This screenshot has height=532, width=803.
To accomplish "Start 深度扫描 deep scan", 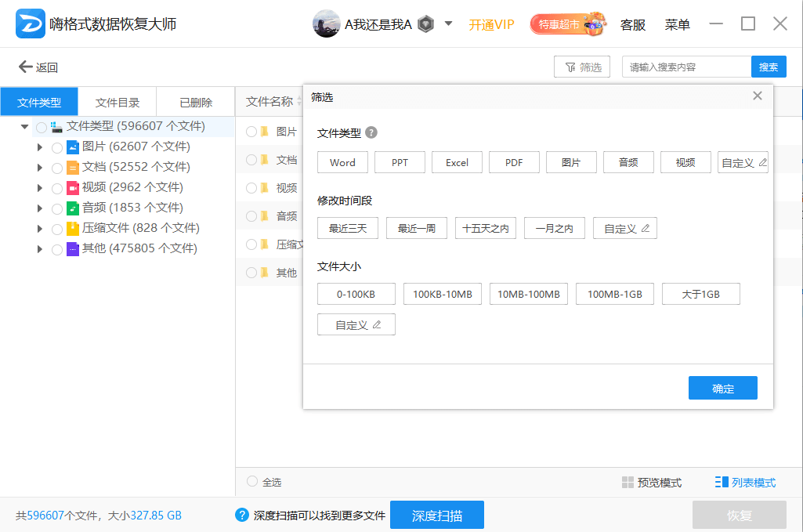I will 437,515.
